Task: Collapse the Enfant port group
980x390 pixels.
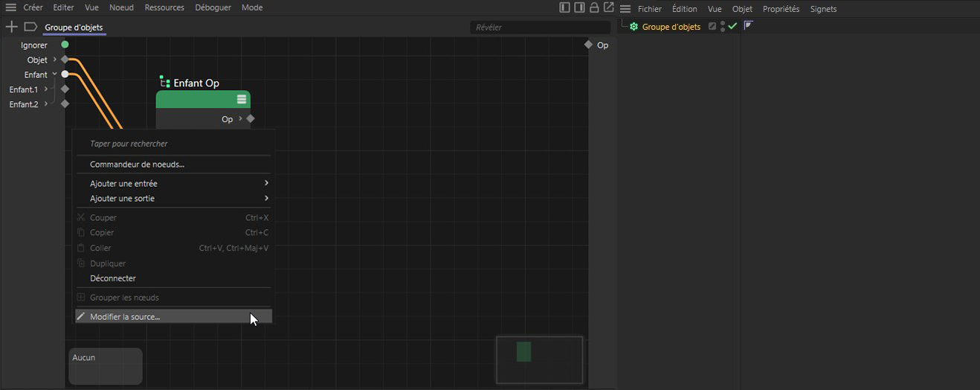Action: (55, 74)
